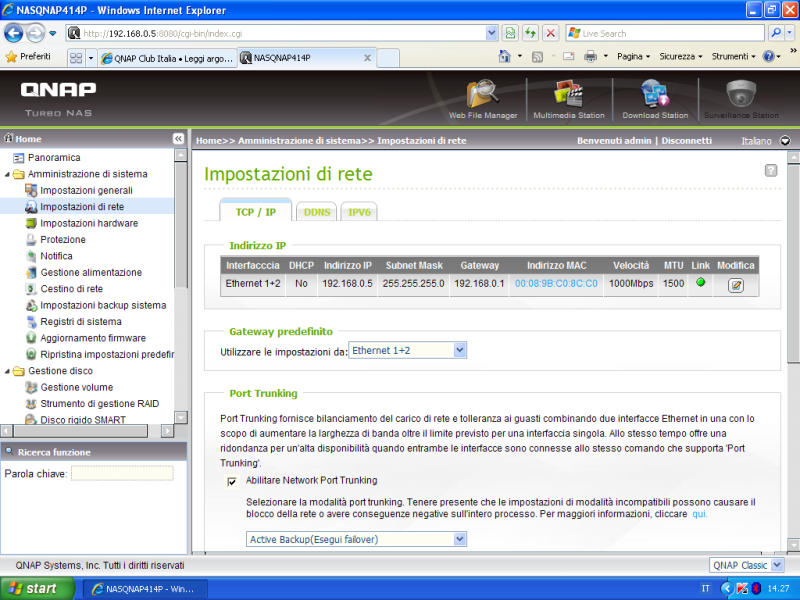This screenshot has height=600, width=800.
Task: Launch Multimedia Station from header
Action: [568, 98]
